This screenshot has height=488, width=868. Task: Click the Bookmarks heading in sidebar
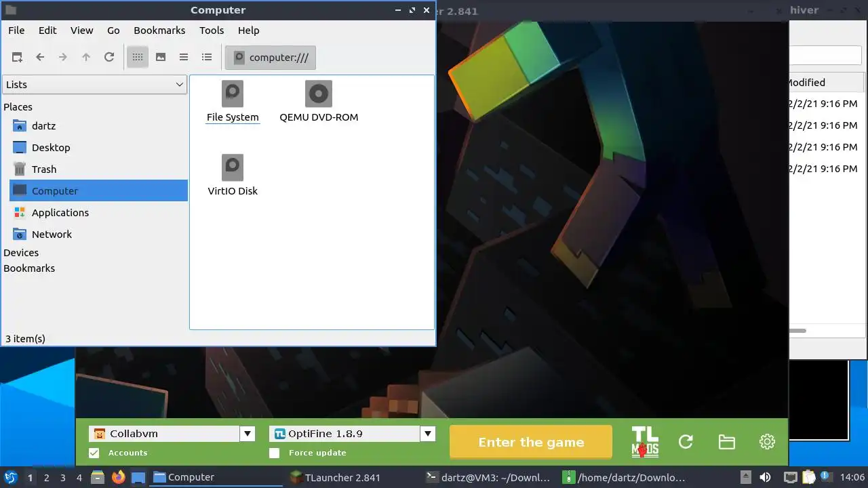click(x=29, y=268)
